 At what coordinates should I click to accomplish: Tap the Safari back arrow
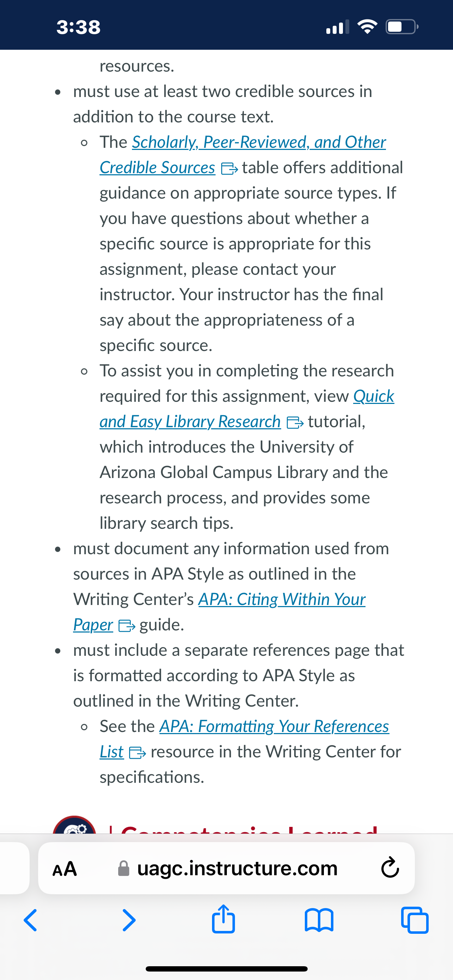(30, 920)
